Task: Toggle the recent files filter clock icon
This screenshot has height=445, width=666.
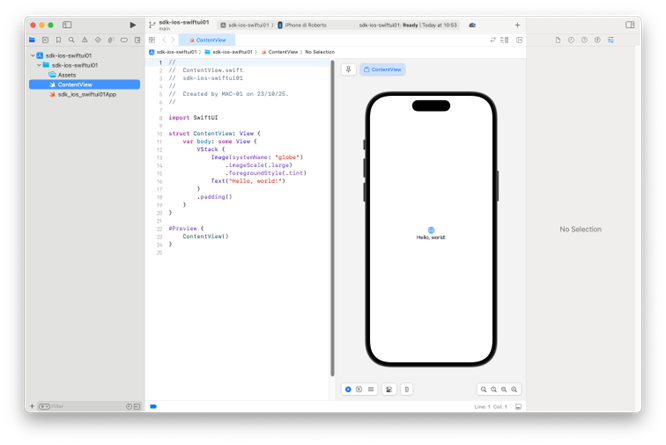Action: click(x=129, y=406)
